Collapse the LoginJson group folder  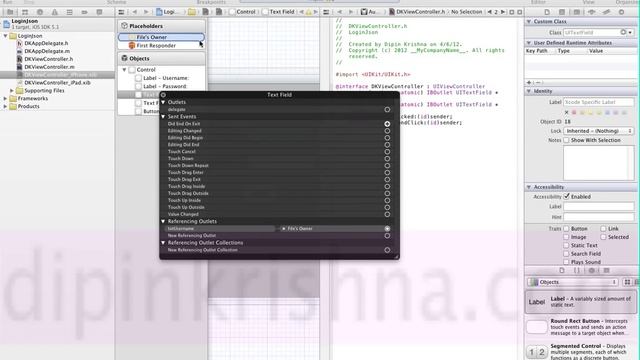[x=6, y=36]
